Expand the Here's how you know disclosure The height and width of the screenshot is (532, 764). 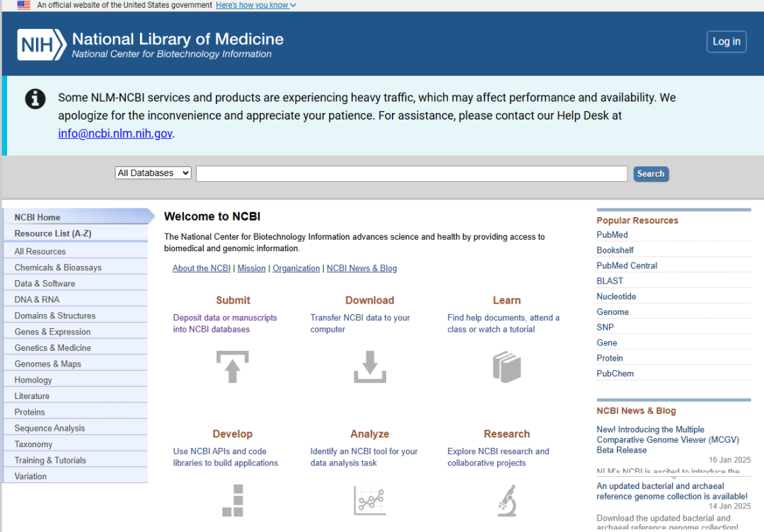pos(256,5)
